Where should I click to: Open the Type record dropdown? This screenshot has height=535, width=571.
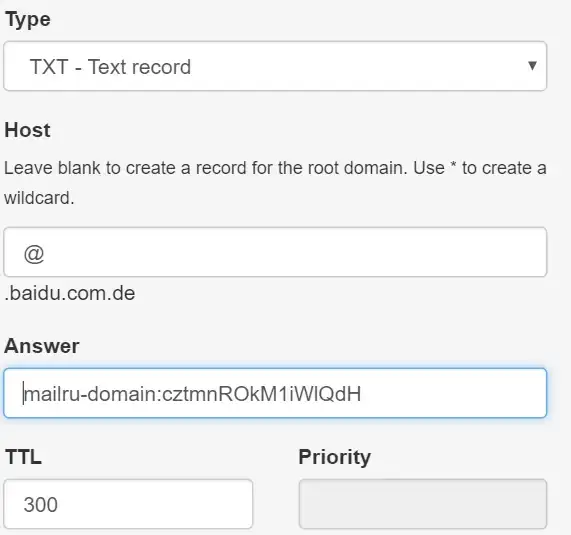(x=275, y=66)
